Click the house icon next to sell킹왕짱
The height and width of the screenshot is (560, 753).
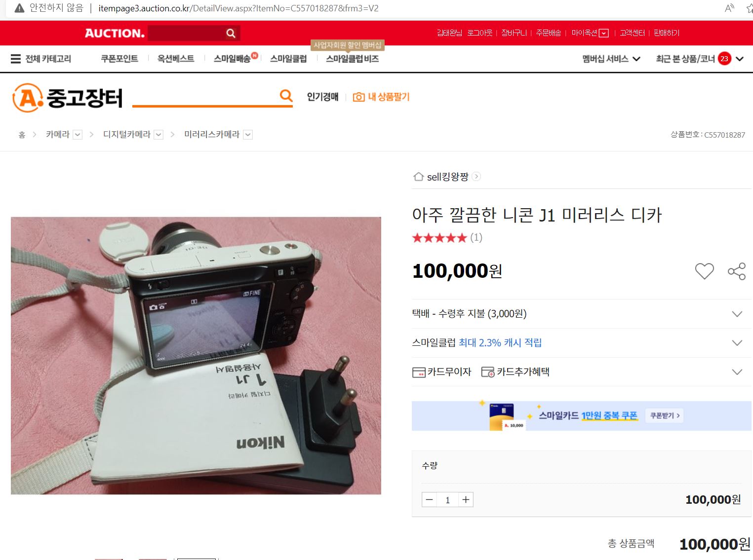[418, 177]
